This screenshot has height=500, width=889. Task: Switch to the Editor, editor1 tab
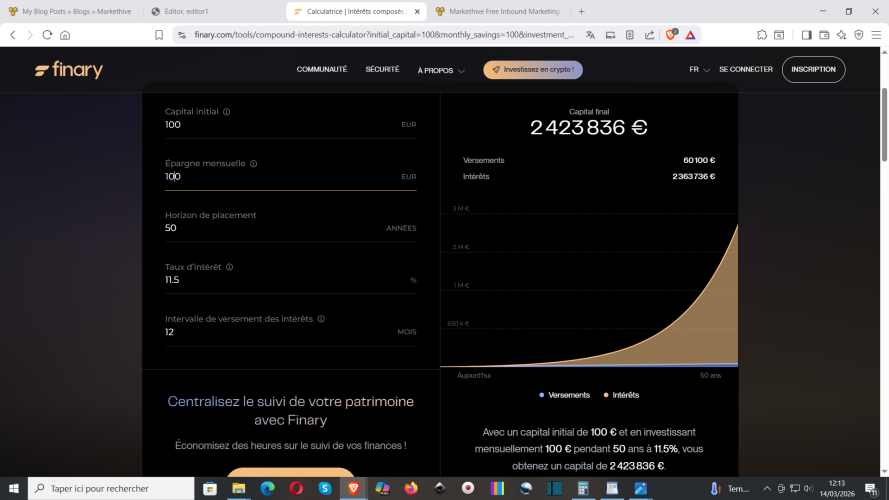(211, 11)
